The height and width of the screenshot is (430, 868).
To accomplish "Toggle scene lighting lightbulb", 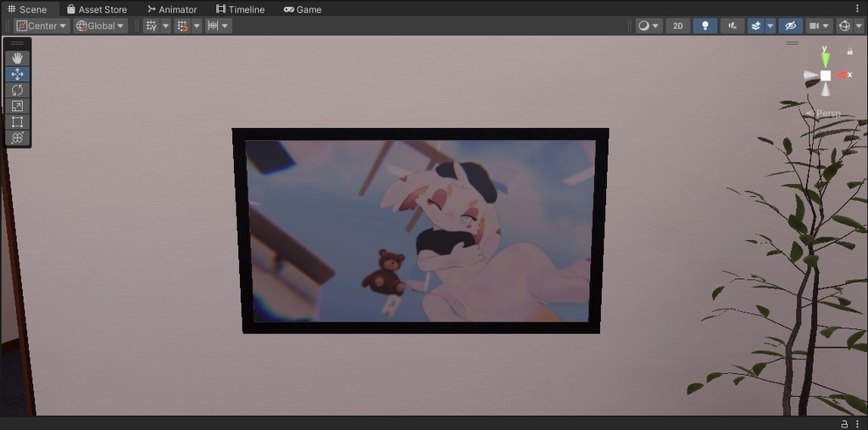I will coord(704,25).
